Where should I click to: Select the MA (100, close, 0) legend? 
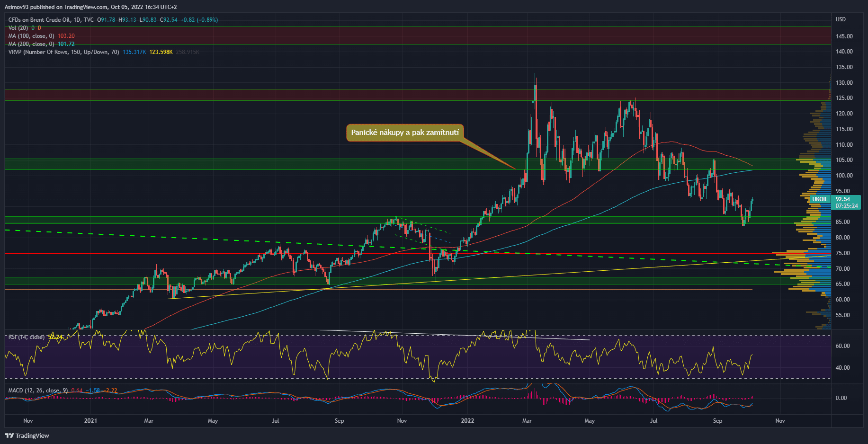pos(31,36)
